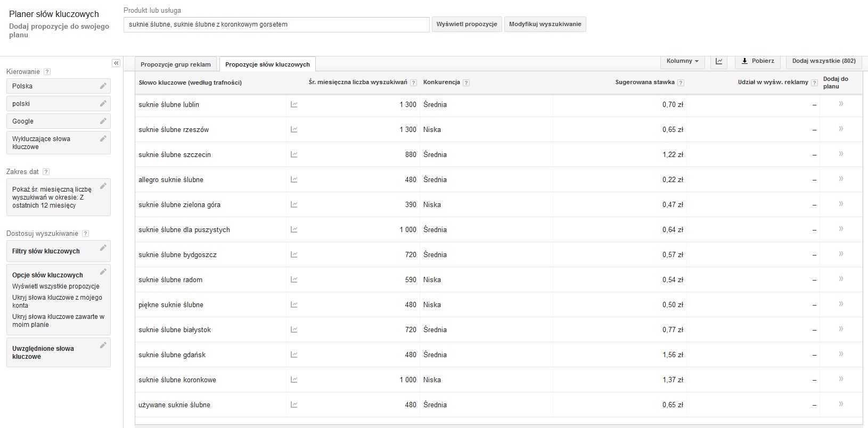Click the 1,22 zł suggested bid value
868x428 pixels.
coord(673,154)
